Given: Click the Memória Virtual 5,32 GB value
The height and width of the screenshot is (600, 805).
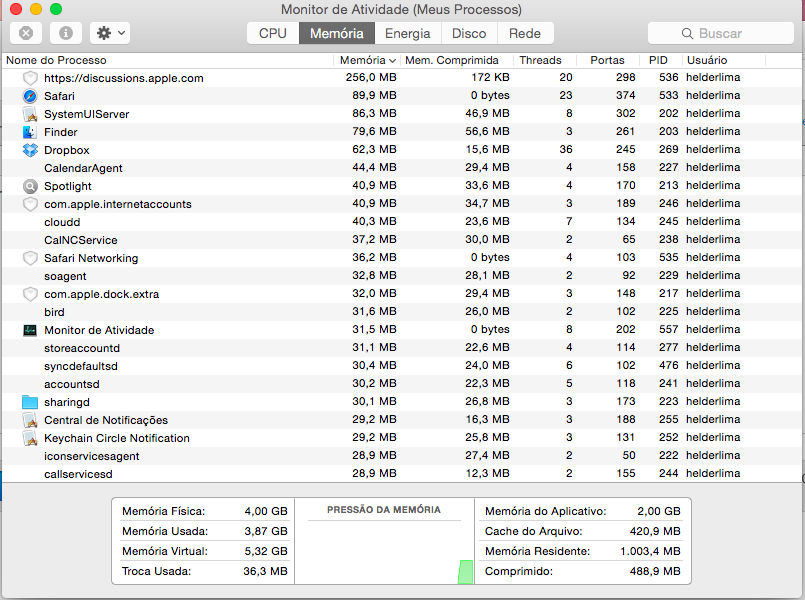Looking at the screenshot, I should click(266, 551).
